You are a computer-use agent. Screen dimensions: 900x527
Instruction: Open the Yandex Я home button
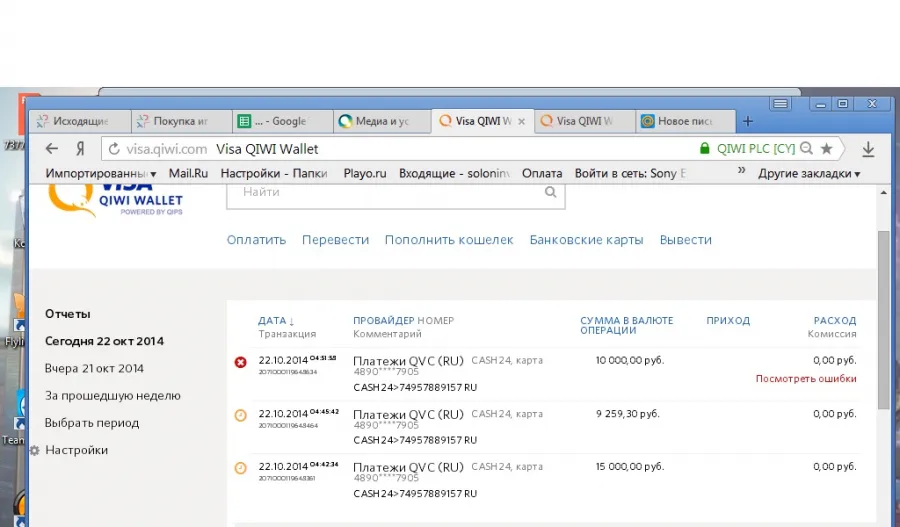pyautogui.click(x=80, y=149)
